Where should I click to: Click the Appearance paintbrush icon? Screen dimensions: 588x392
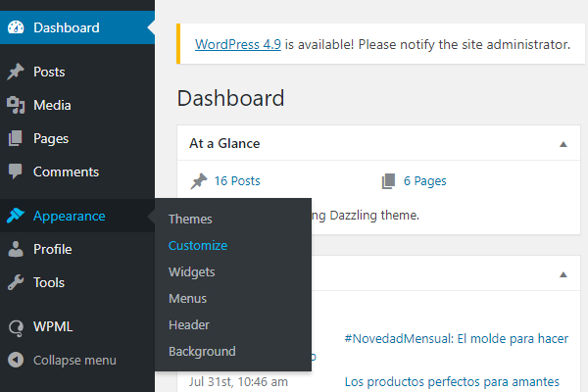point(15,217)
